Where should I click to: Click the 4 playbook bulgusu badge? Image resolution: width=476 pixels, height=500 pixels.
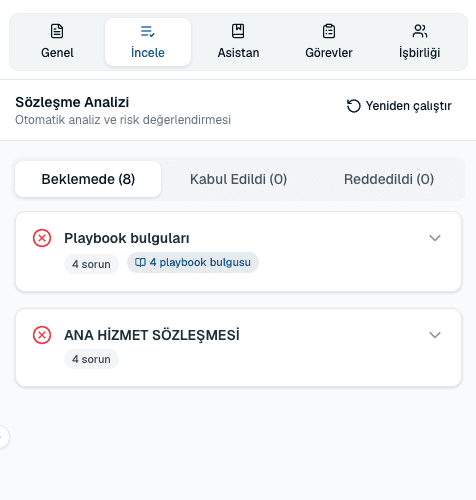(x=193, y=263)
